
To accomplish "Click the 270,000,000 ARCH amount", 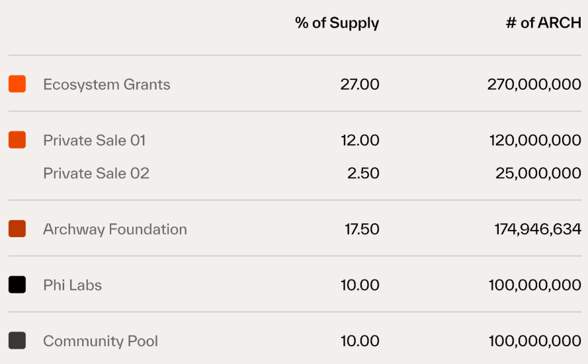I will click(x=534, y=85).
